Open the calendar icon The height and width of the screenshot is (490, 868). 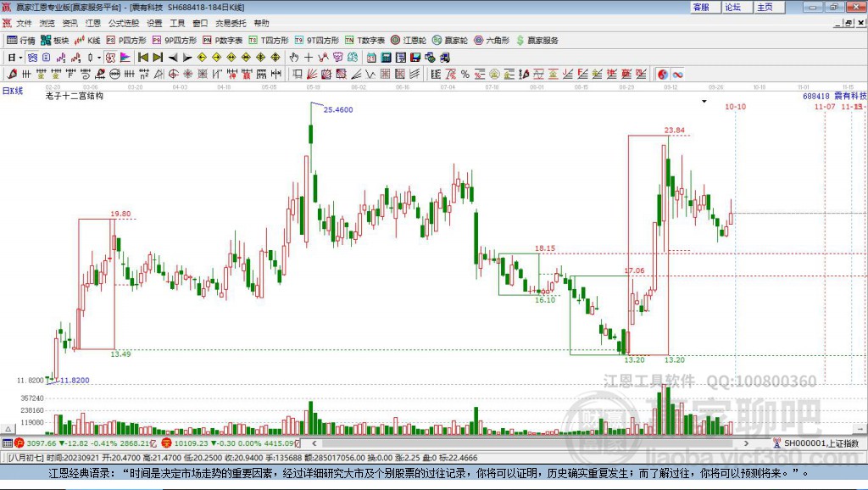tap(371, 57)
